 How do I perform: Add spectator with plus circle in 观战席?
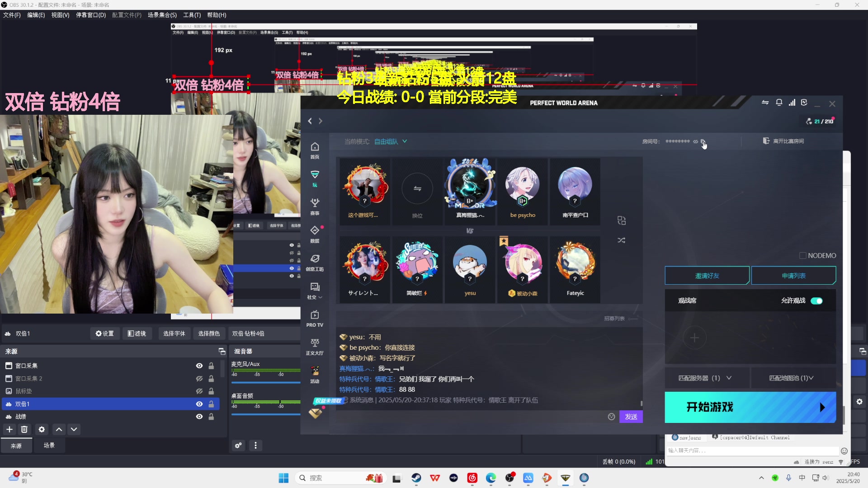(x=694, y=338)
